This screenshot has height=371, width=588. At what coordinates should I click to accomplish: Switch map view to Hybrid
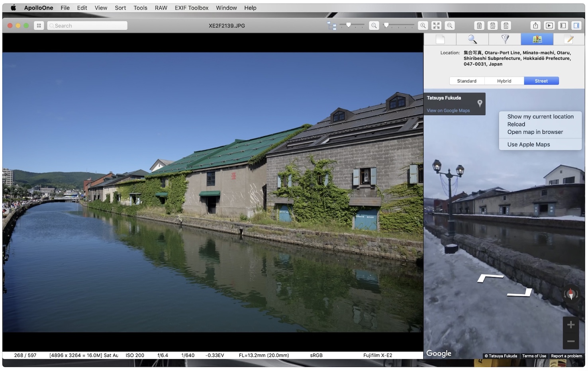[x=504, y=81]
